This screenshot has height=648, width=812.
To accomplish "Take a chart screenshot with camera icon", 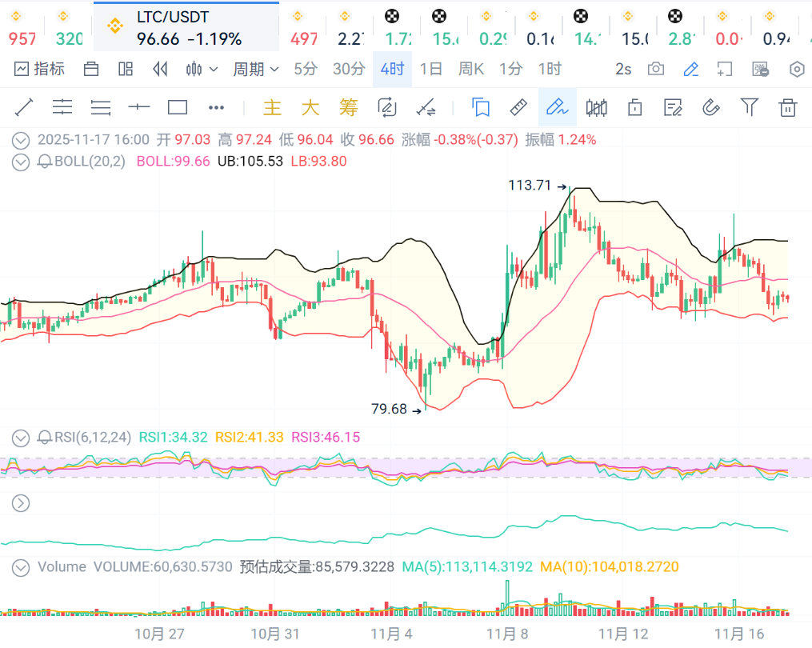I will (x=656, y=70).
